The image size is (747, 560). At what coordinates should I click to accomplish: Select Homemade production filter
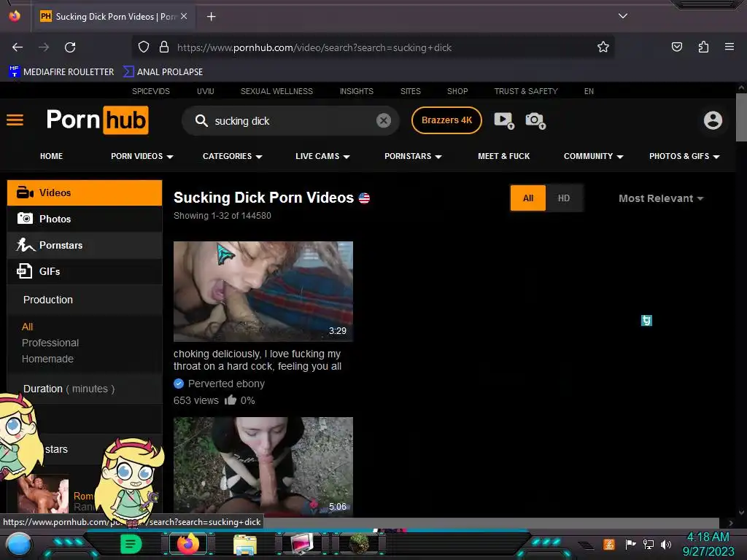[47, 359]
